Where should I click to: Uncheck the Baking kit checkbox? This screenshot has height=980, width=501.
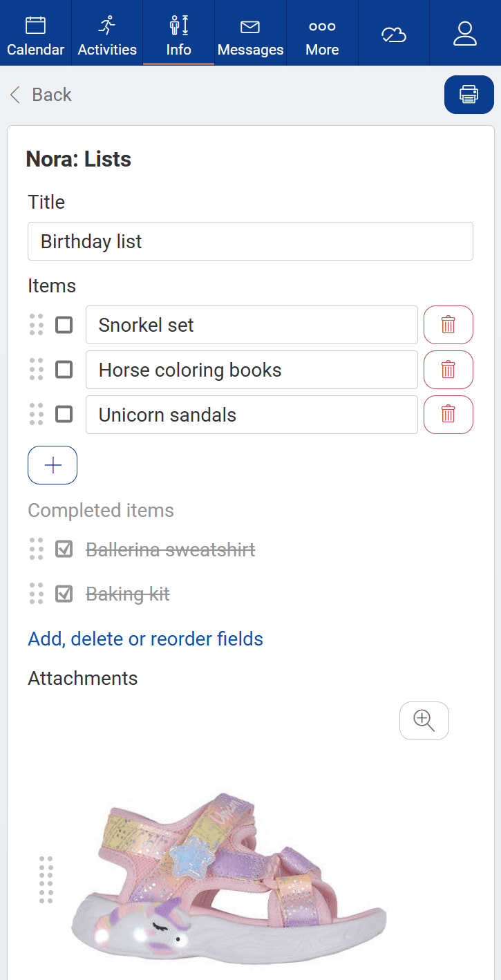64,594
